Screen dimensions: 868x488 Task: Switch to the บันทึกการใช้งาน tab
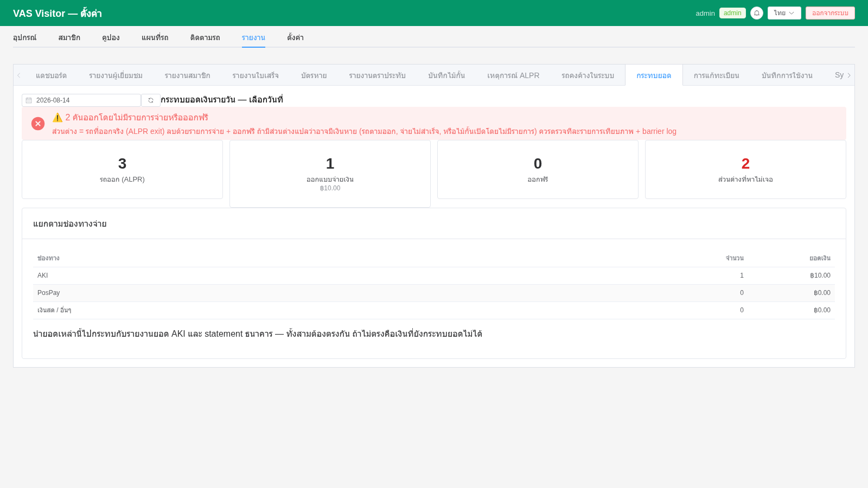tap(787, 75)
